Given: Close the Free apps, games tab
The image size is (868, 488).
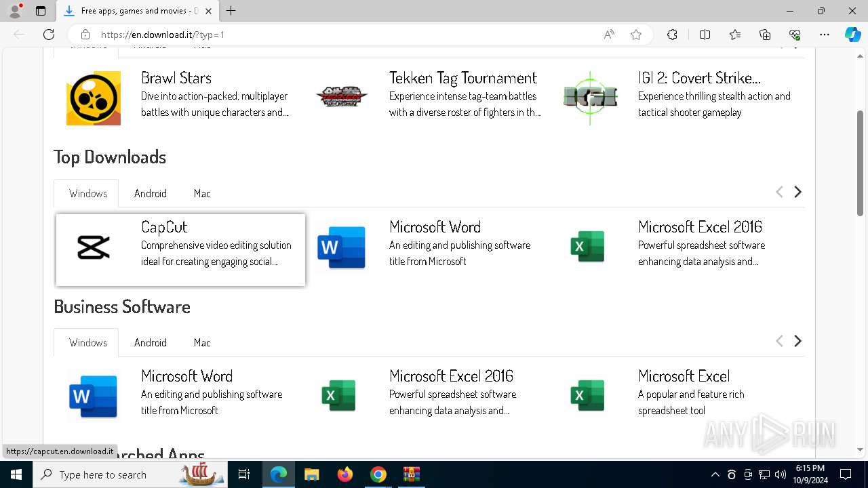Looking at the screenshot, I should tap(209, 11).
